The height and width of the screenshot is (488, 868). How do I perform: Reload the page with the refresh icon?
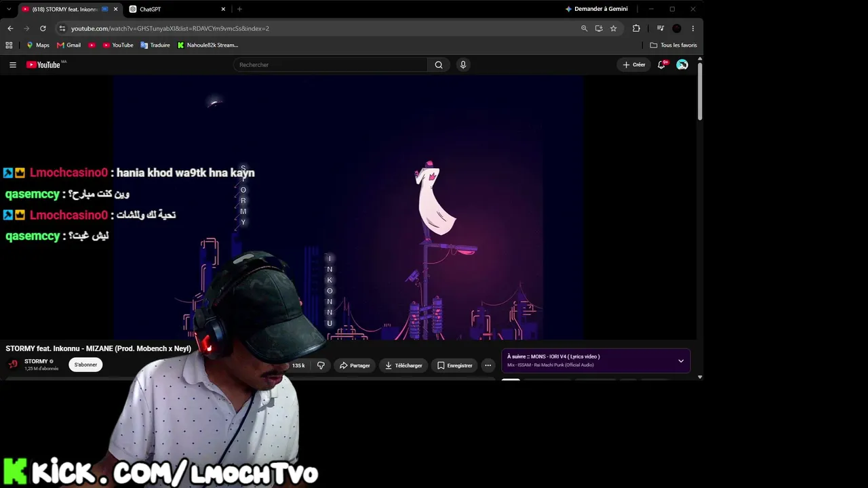[43, 28]
